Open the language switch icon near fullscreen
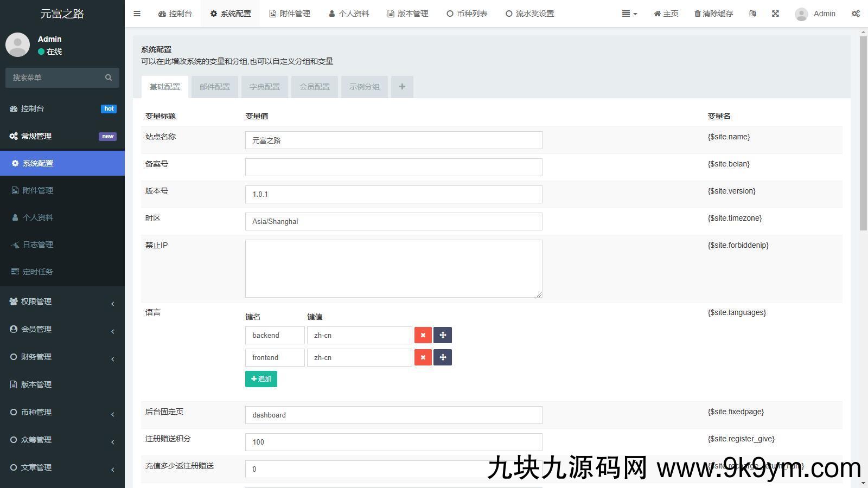 coord(752,14)
